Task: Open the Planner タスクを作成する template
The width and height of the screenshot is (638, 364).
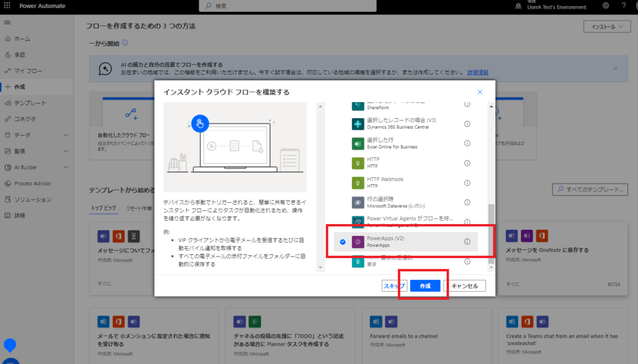Action: click(x=290, y=336)
